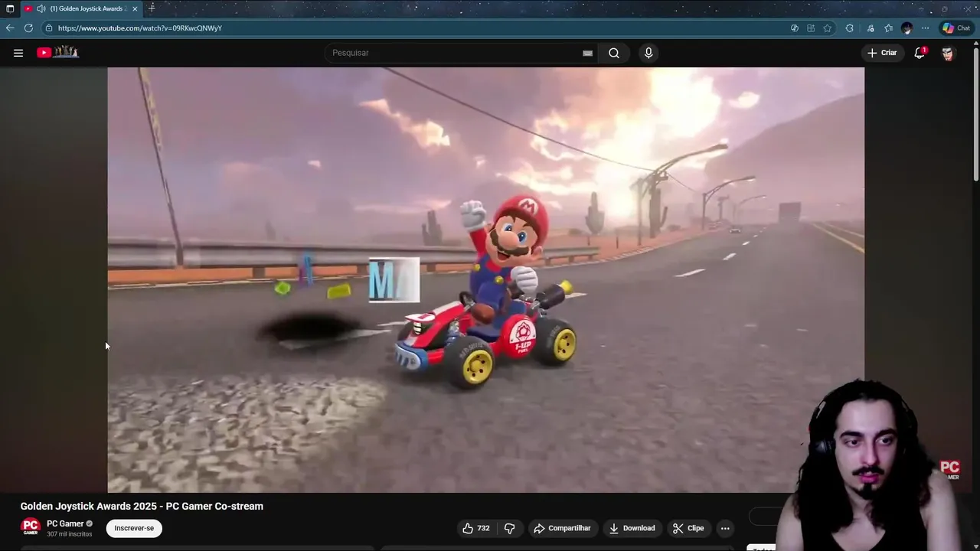
Task: Open the split screen icon in address bar
Action: (x=811, y=28)
